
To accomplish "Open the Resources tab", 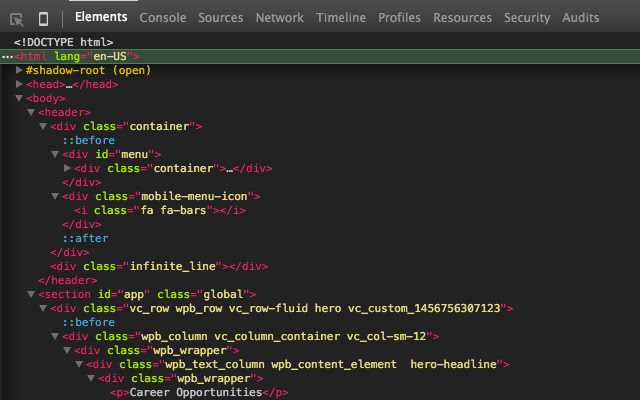I will coord(462,18).
